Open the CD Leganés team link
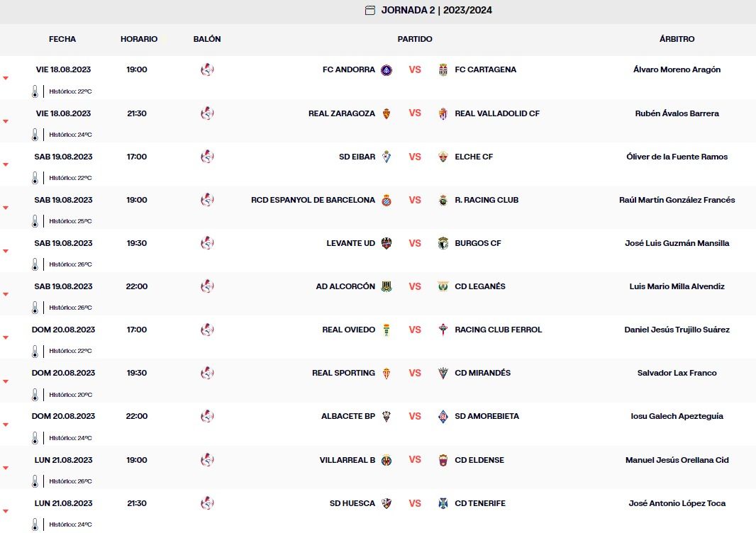 coord(479,286)
